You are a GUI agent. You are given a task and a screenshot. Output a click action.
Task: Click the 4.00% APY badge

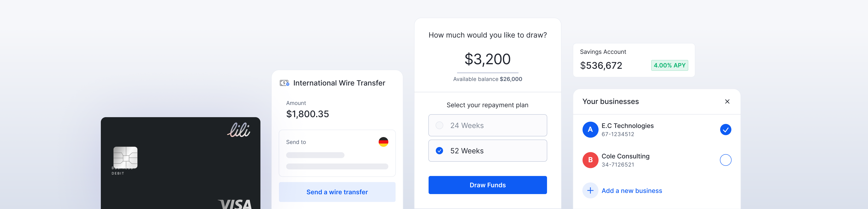pyautogui.click(x=669, y=65)
